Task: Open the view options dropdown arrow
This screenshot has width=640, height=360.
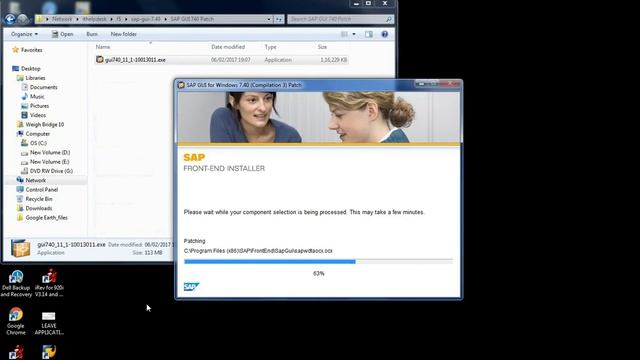Action: pyautogui.click(x=354, y=34)
